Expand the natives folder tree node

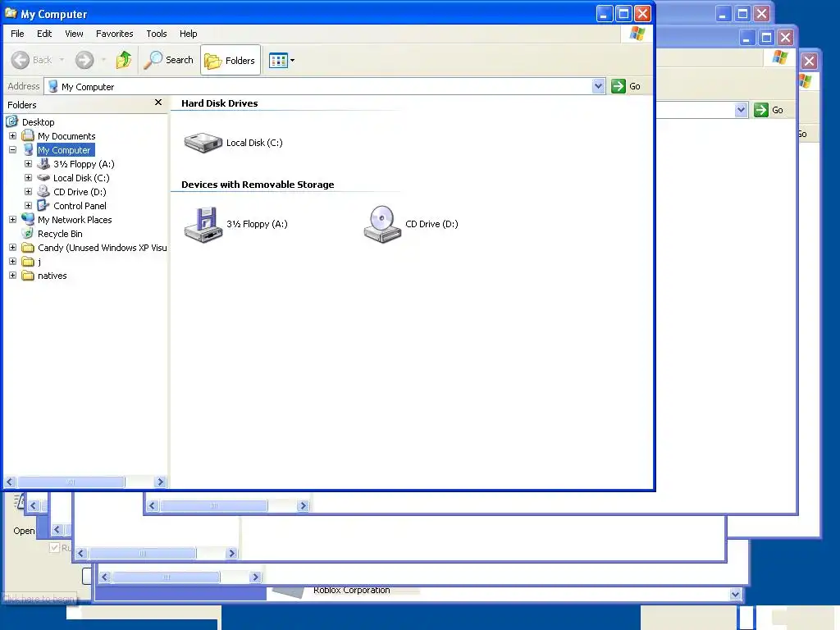(13, 276)
